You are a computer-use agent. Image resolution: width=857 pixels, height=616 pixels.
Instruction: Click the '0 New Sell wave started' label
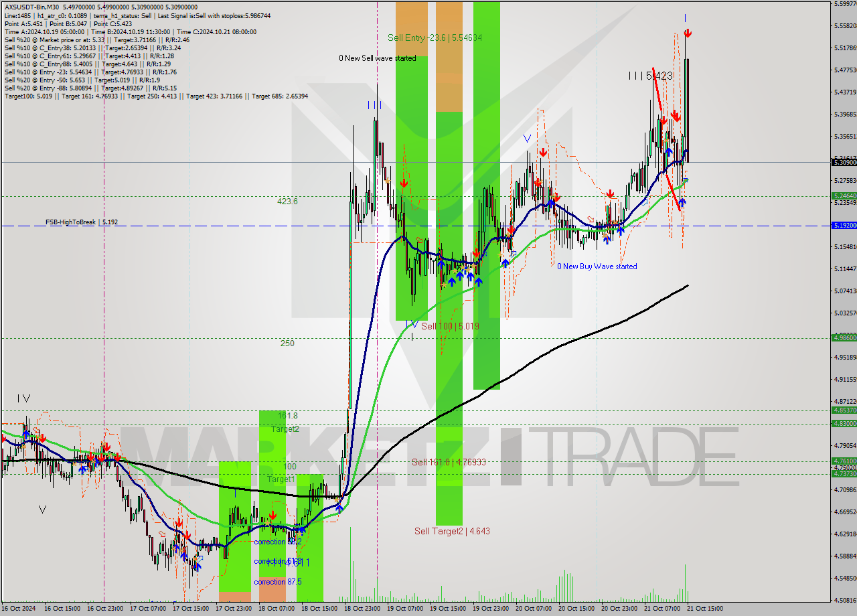point(377,58)
